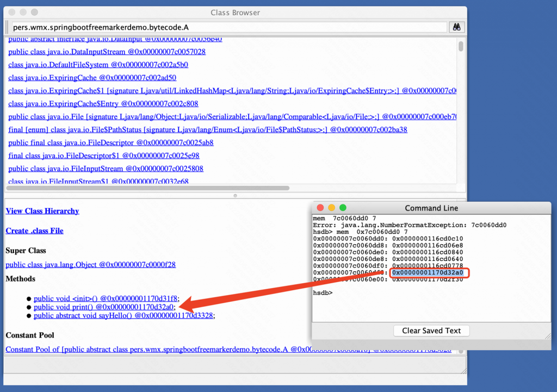Open super class java.lang.Object link
The height and width of the screenshot is (392, 557).
pos(90,265)
